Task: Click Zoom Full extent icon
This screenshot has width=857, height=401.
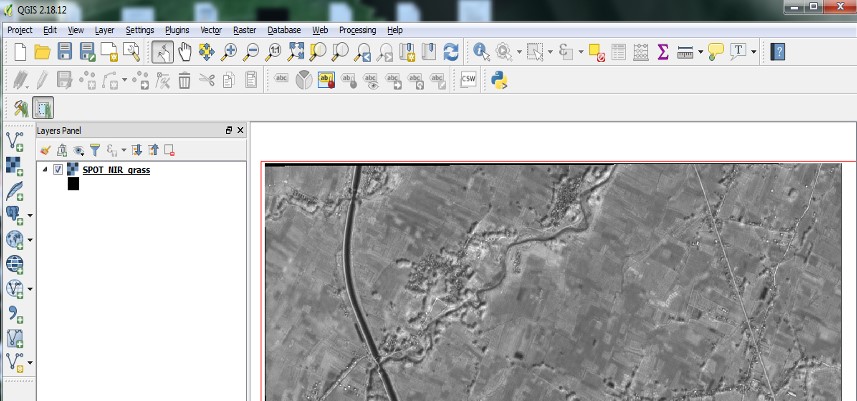Action: coord(296,52)
